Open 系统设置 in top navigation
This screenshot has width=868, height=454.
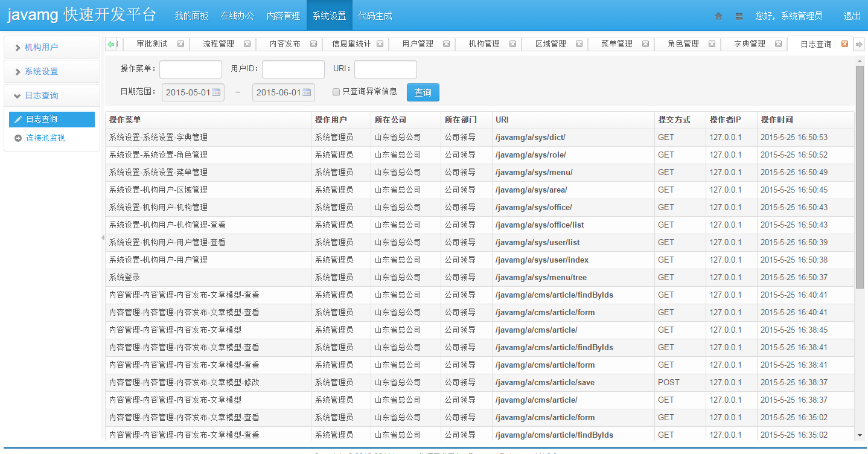coord(330,16)
